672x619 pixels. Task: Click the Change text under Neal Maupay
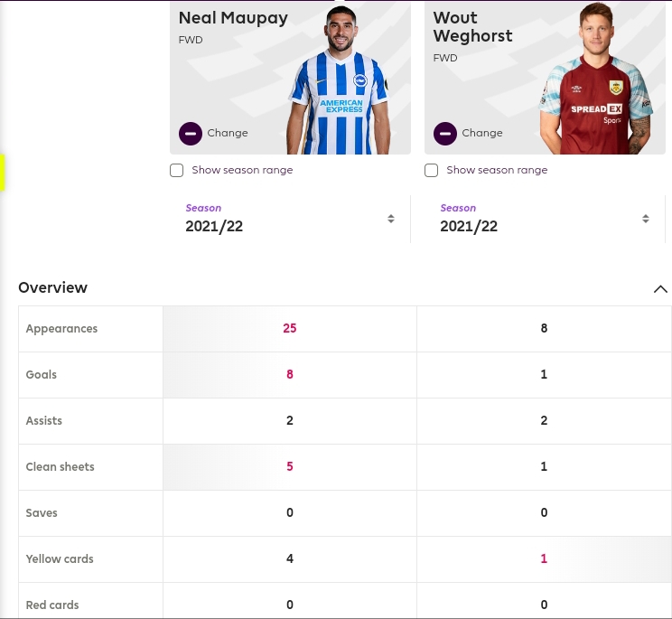click(x=228, y=133)
